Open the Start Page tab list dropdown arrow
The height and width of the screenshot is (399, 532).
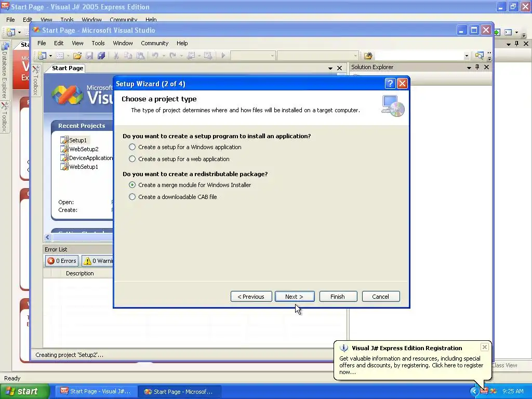[330, 68]
